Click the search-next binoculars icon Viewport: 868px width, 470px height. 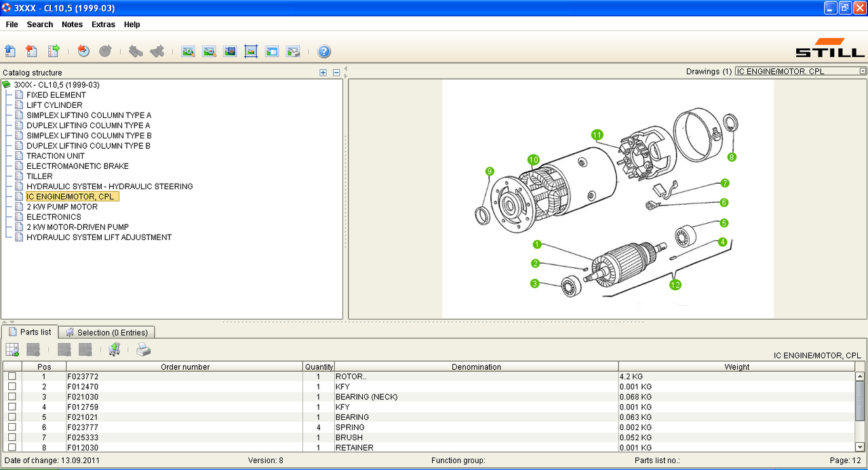coord(157,51)
